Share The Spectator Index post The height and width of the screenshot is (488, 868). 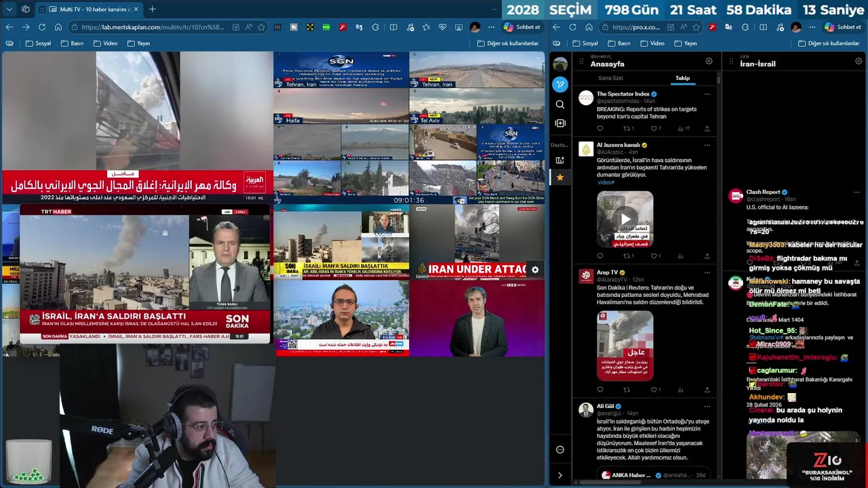click(x=707, y=128)
